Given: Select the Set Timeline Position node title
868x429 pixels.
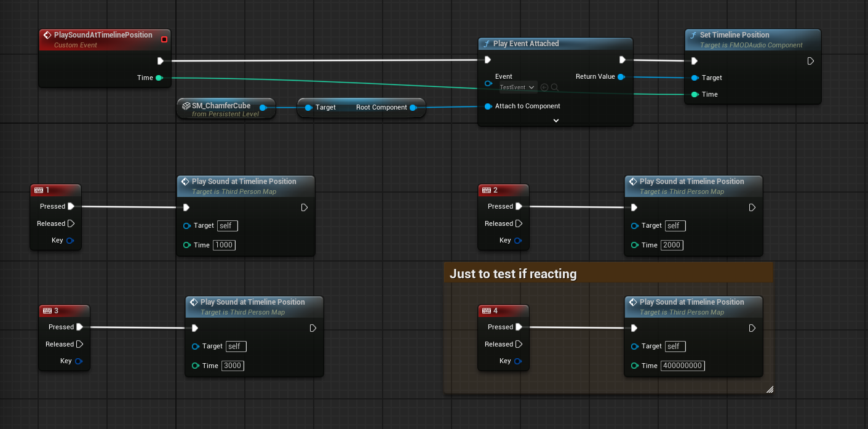Looking at the screenshot, I should tap(734, 35).
